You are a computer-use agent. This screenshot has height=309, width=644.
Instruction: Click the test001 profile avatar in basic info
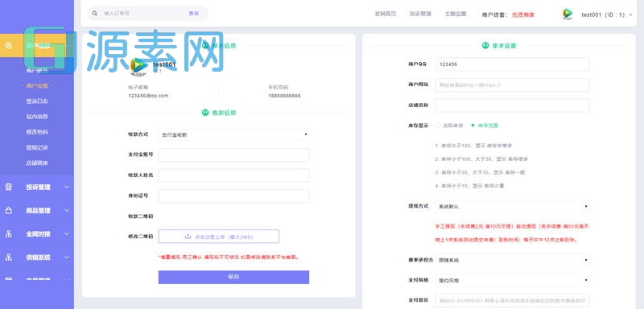click(x=138, y=67)
